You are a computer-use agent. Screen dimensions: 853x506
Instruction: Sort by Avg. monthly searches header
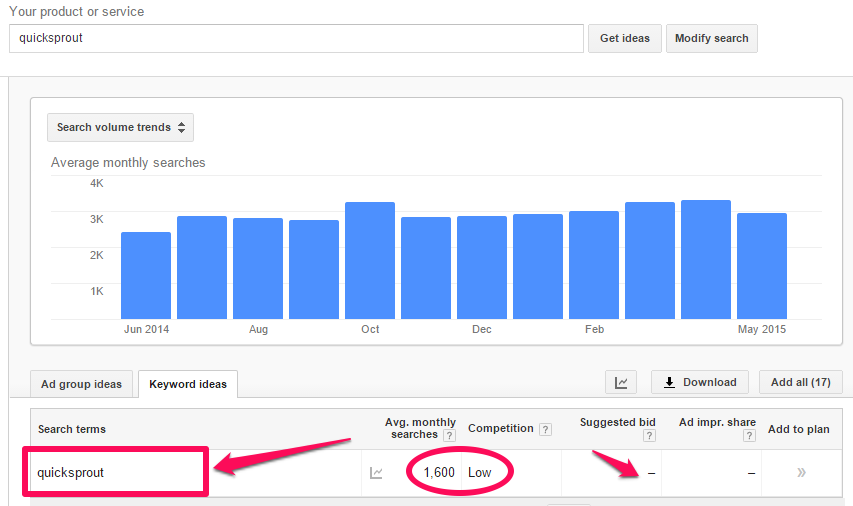click(x=420, y=428)
